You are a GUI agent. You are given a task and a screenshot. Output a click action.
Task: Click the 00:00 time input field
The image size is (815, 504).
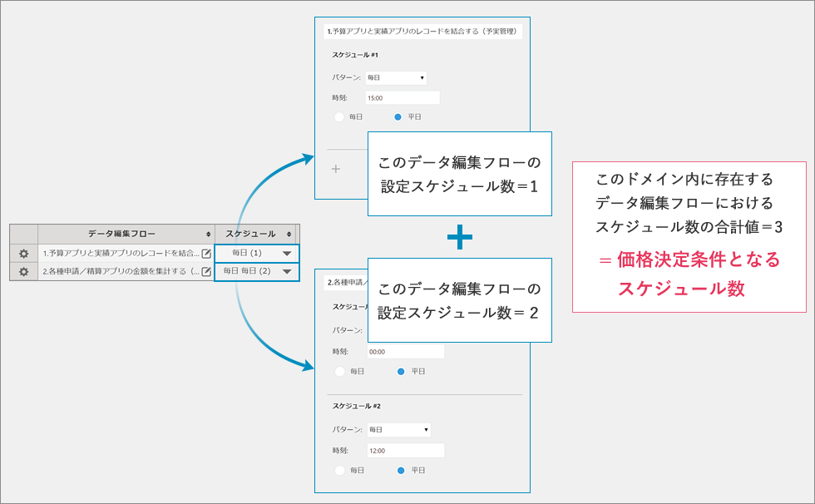tap(405, 352)
